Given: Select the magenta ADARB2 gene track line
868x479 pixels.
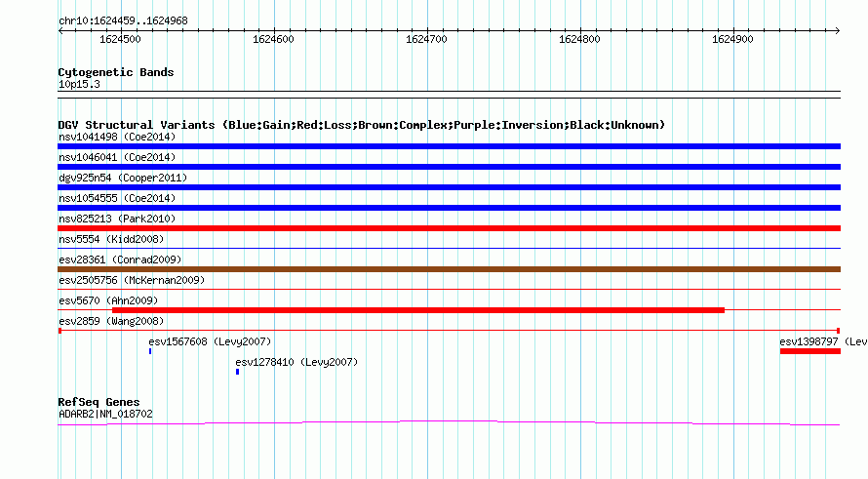Looking at the screenshot, I should coord(449,423).
